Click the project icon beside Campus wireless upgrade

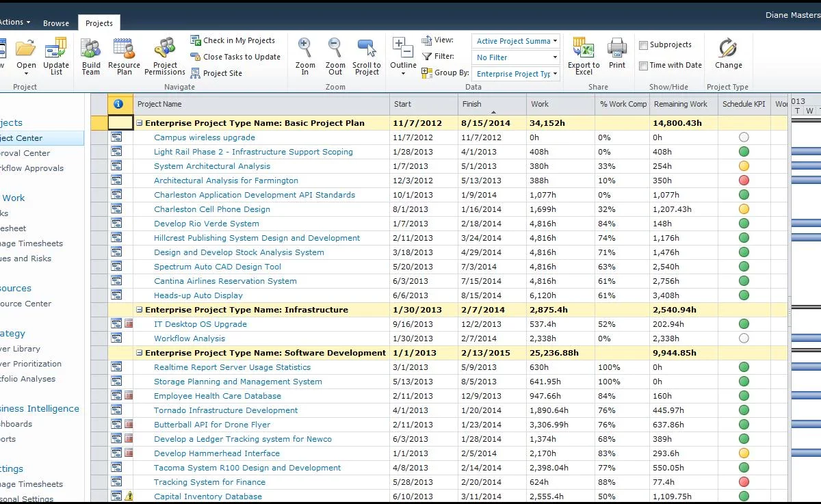[116, 137]
